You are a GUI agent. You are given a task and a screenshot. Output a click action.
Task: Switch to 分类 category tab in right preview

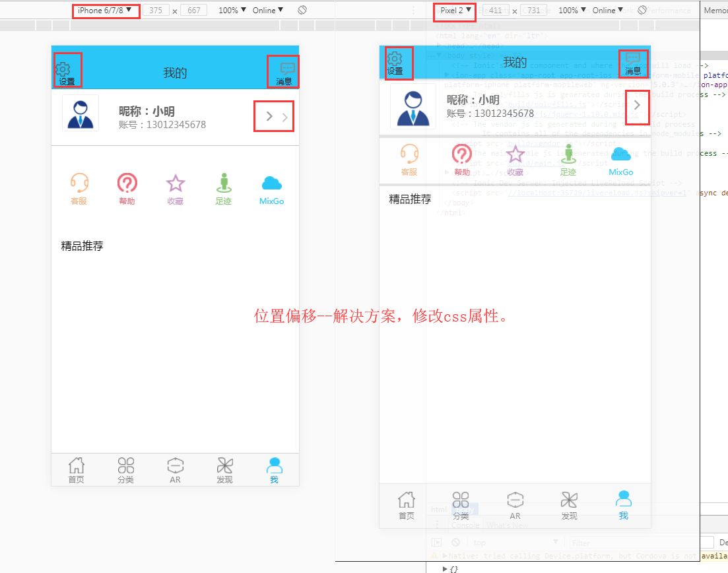(x=461, y=505)
